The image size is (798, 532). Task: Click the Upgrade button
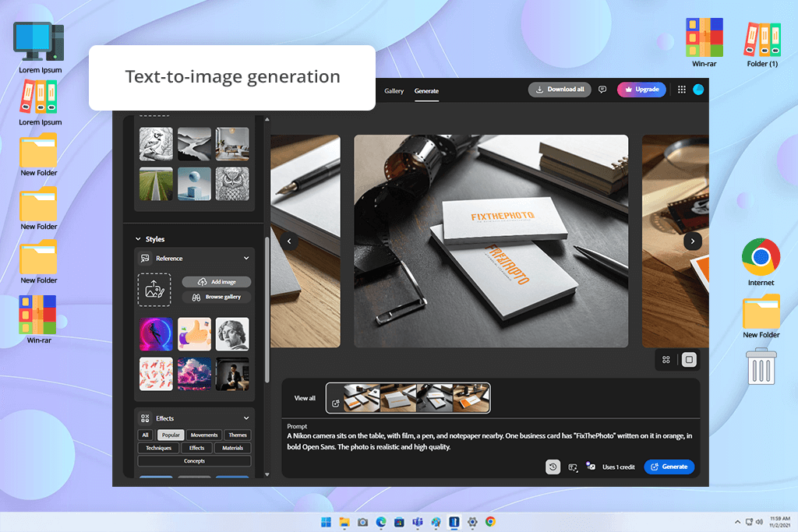tap(641, 90)
